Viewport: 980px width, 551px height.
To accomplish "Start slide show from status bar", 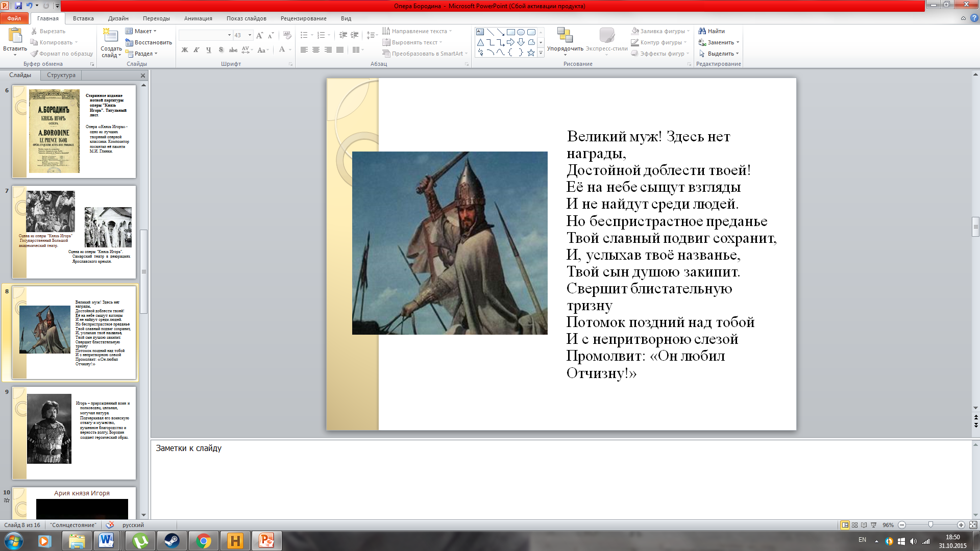I will (873, 525).
